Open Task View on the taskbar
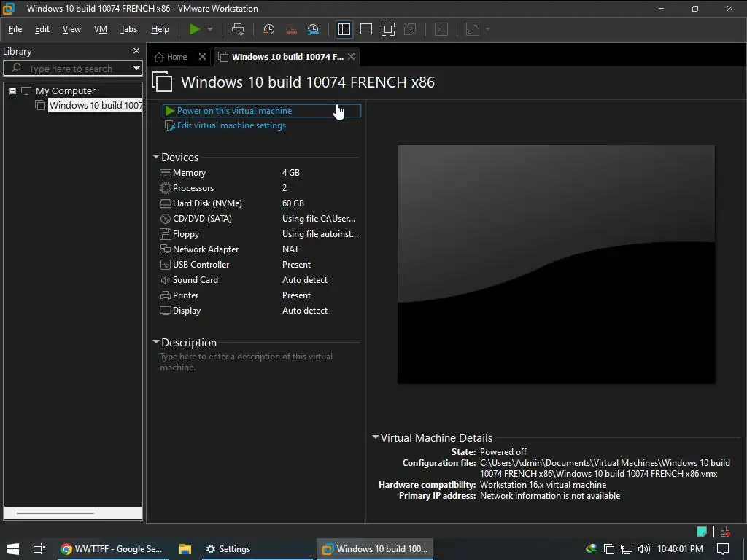Screen dimensions: 747x560 [39, 548]
